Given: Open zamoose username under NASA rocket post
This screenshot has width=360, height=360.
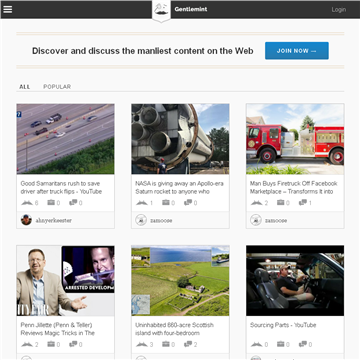Looking at the screenshot, I should 161,220.
